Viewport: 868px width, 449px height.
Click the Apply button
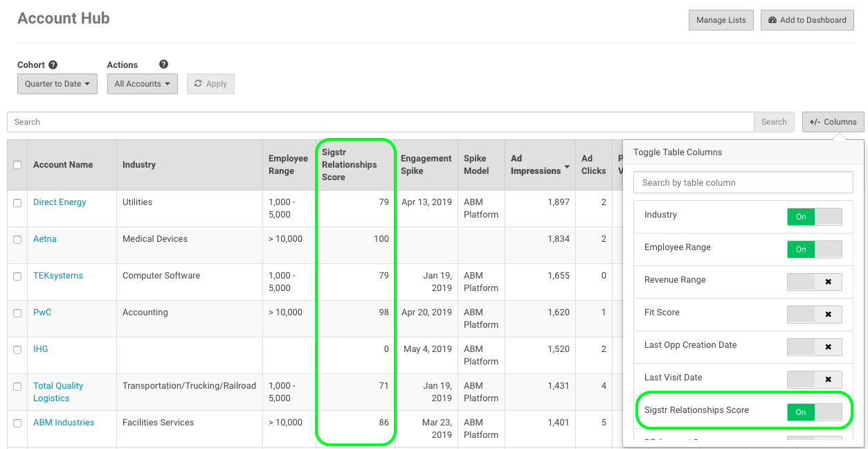[x=210, y=84]
